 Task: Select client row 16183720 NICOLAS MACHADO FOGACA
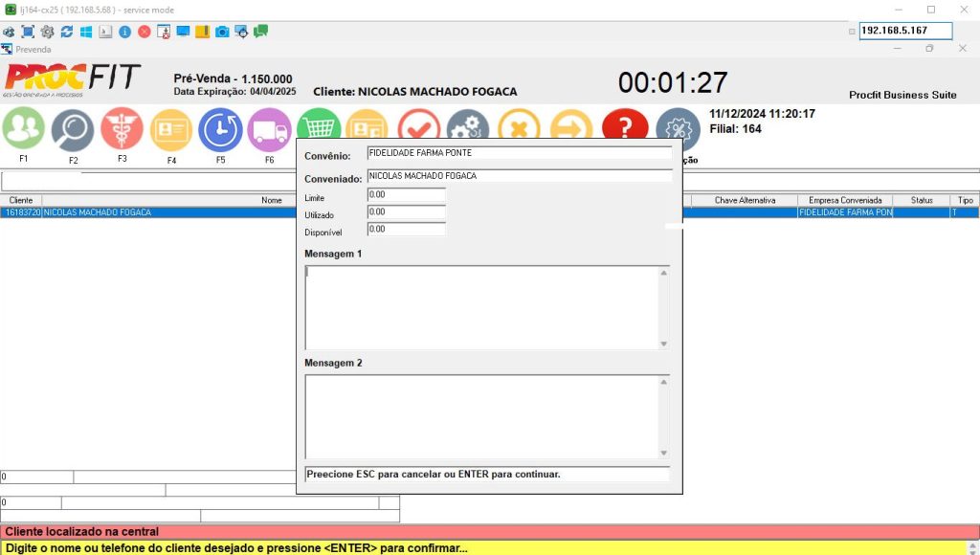[148, 212]
